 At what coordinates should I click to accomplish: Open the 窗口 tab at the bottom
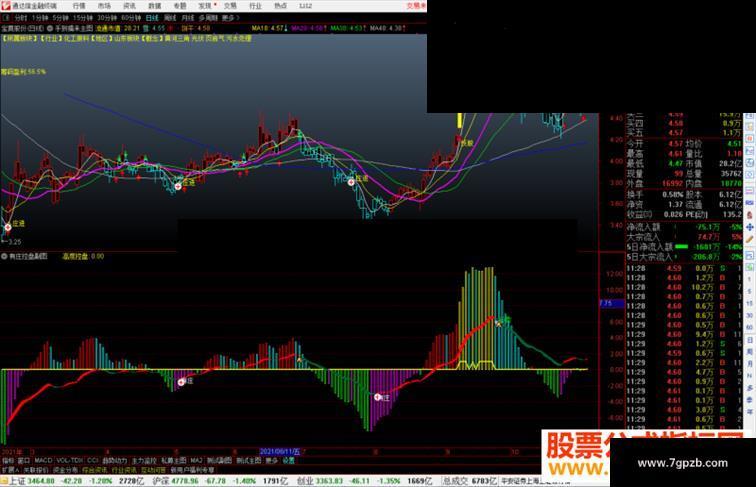click(24, 460)
